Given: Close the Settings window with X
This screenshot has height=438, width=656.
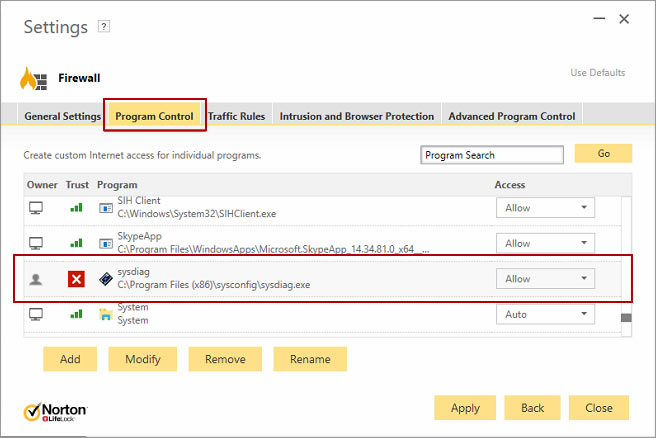Looking at the screenshot, I should coord(624,19).
